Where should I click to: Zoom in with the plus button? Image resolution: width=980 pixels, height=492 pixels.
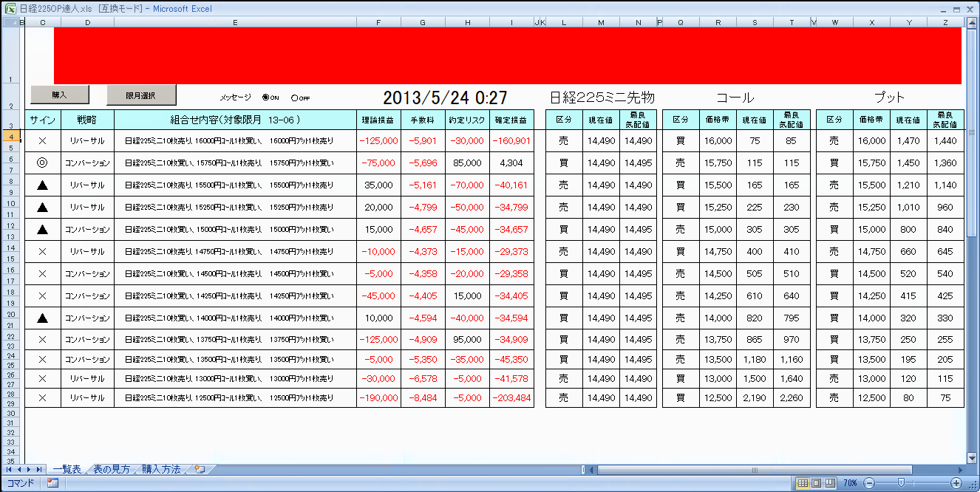point(956,482)
